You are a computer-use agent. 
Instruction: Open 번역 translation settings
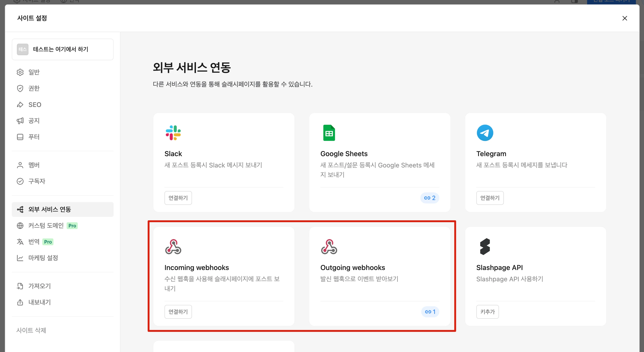(34, 242)
